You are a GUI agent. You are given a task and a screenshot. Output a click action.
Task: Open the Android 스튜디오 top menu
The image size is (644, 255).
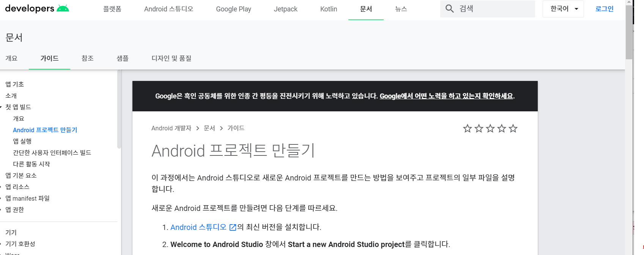tap(169, 9)
